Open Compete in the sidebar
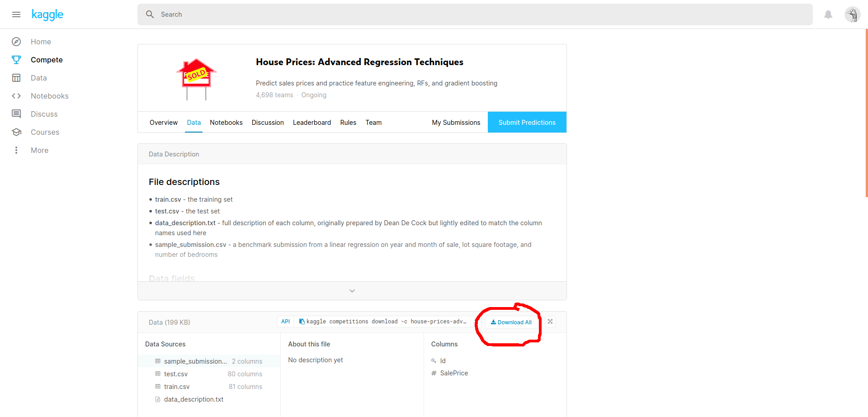Image resolution: width=868 pixels, height=417 pixels. coord(47,60)
